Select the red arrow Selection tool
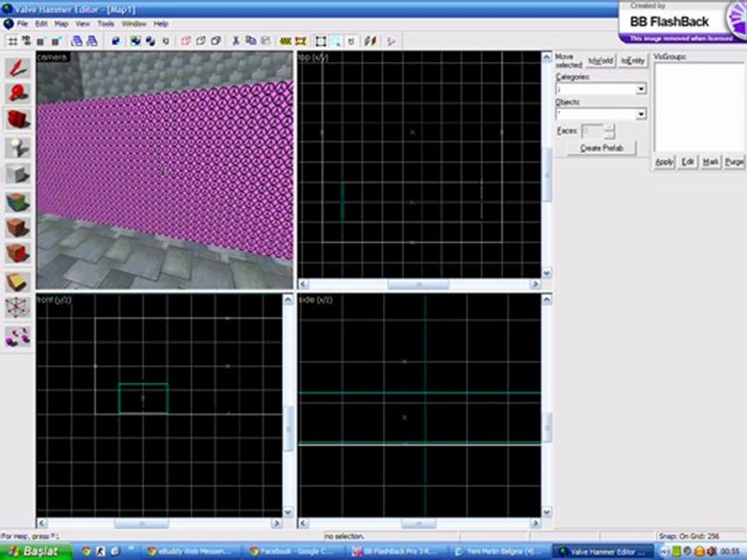Screen dimensions: 747x560 coord(18,68)
